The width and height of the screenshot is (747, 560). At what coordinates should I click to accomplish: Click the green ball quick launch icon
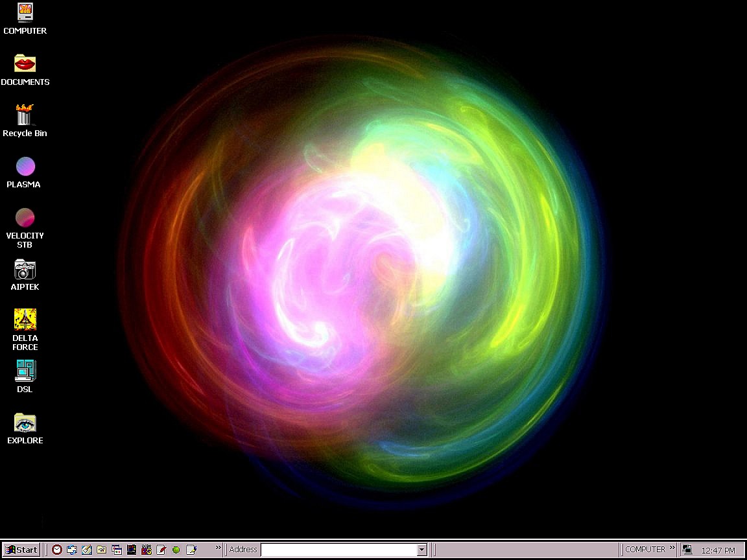pos(176,550)
